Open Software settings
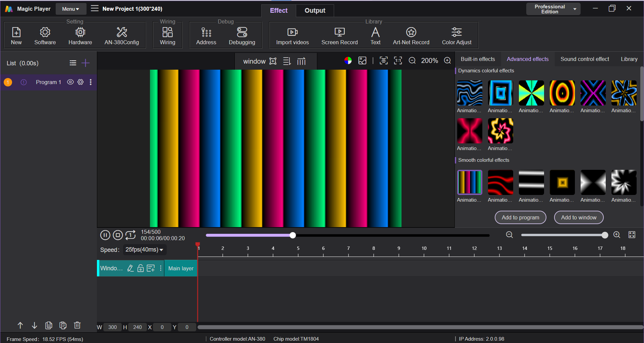This screenshot has height=343, width=644. [x=45, y=36]
